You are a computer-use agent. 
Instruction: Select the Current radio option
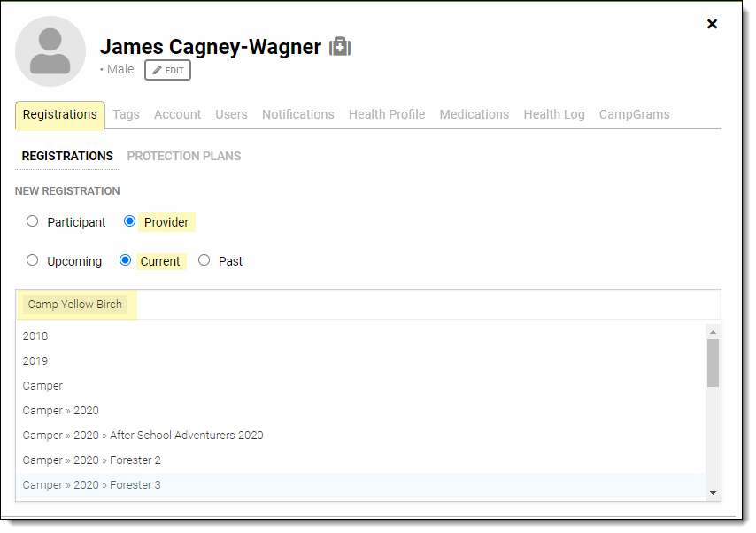(x=126, y=260)
